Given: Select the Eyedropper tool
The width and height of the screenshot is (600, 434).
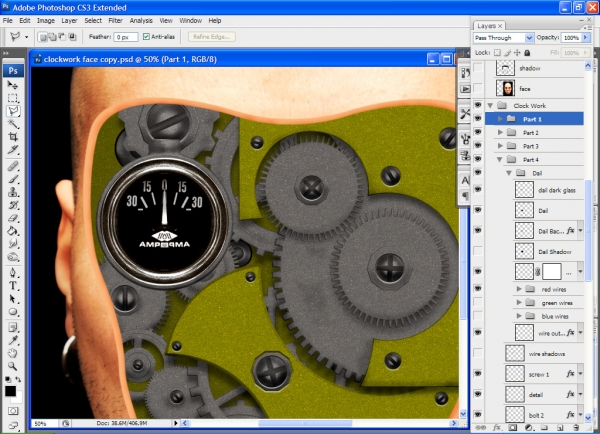Looking at the screenshot, I should pos(13,340).
